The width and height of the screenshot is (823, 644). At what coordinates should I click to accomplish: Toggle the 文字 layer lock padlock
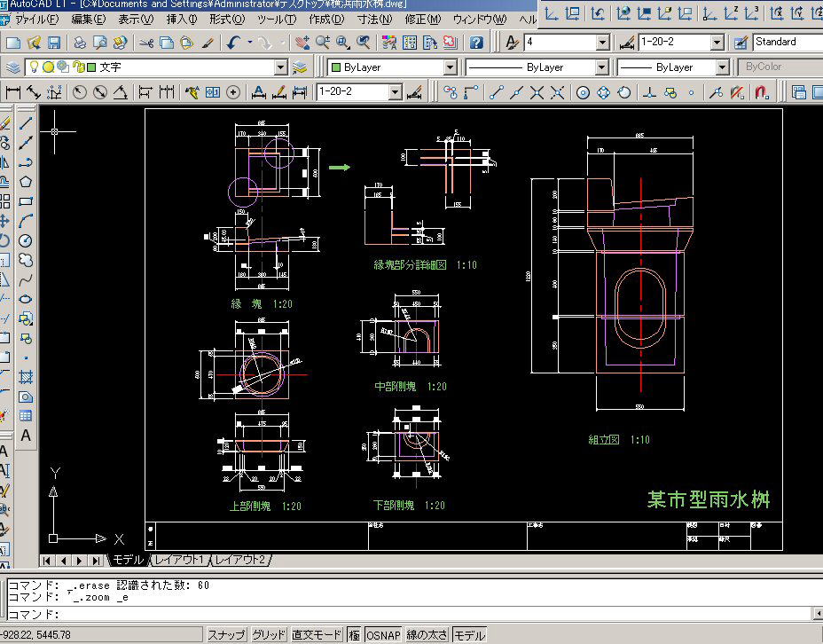[x=79, y=67]
